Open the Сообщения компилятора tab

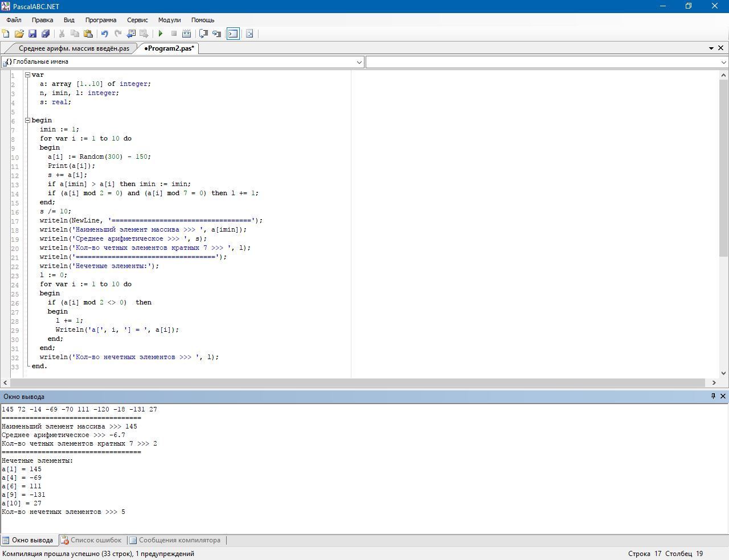click(175, 540)
